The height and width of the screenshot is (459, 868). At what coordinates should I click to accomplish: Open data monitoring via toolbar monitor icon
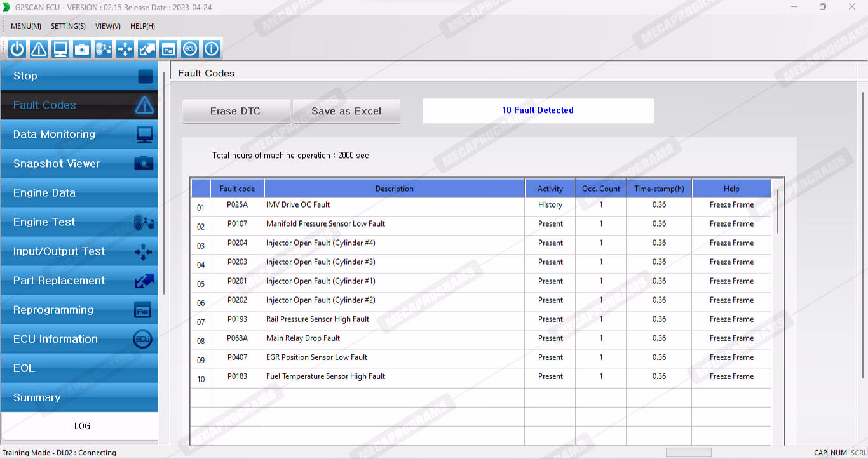point(60,49)
